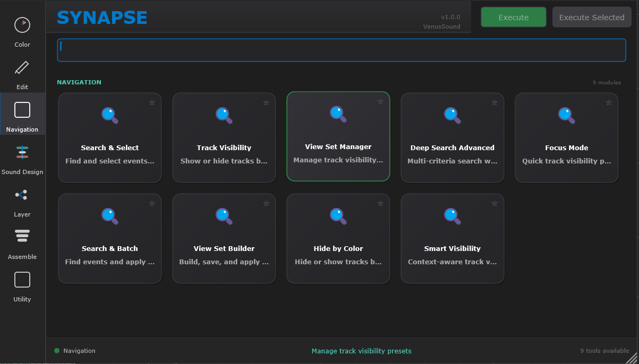Open the Assemble sidebar category
This screenshot has width=639, height=364.
pos(22,244)
